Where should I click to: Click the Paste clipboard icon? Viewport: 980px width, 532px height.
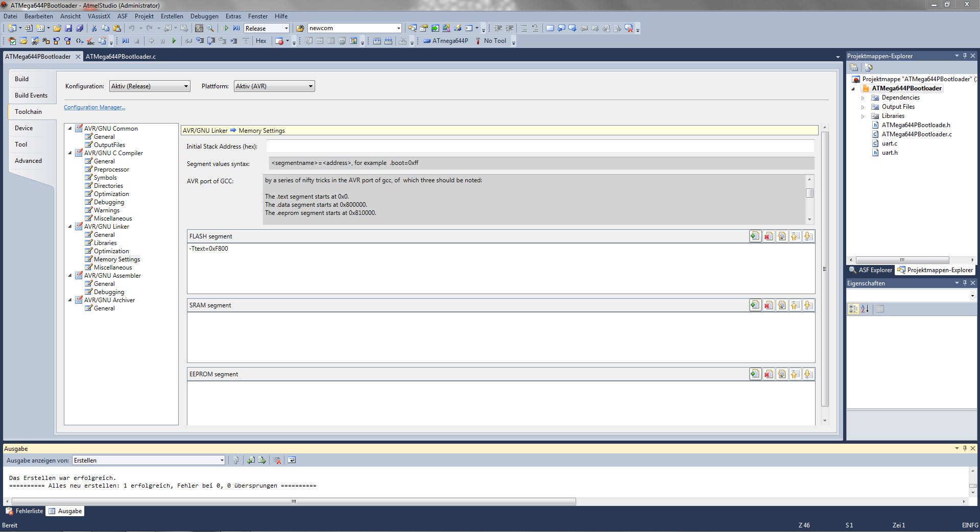point(117,29)
